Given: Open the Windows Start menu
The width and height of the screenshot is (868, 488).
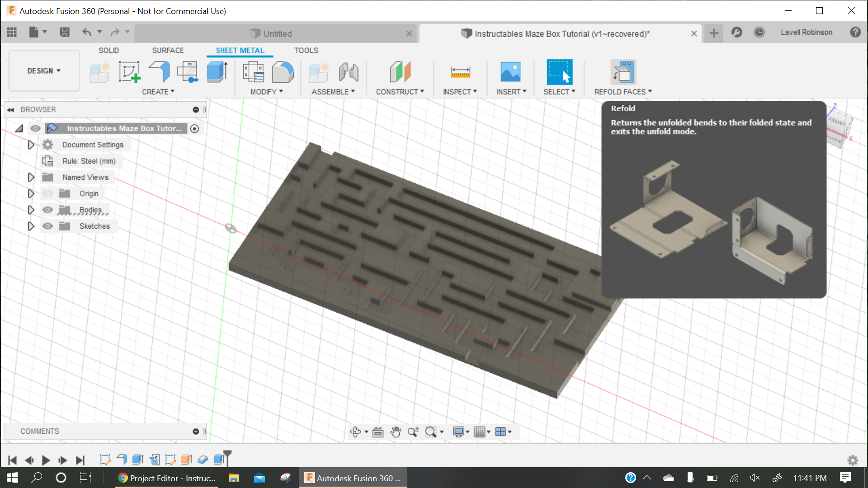Looking at the screenshot, I should 12,478.
